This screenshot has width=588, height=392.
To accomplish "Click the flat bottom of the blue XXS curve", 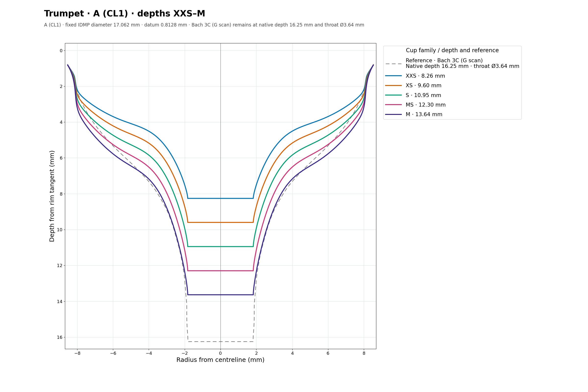I will click(x=220, y=198).
